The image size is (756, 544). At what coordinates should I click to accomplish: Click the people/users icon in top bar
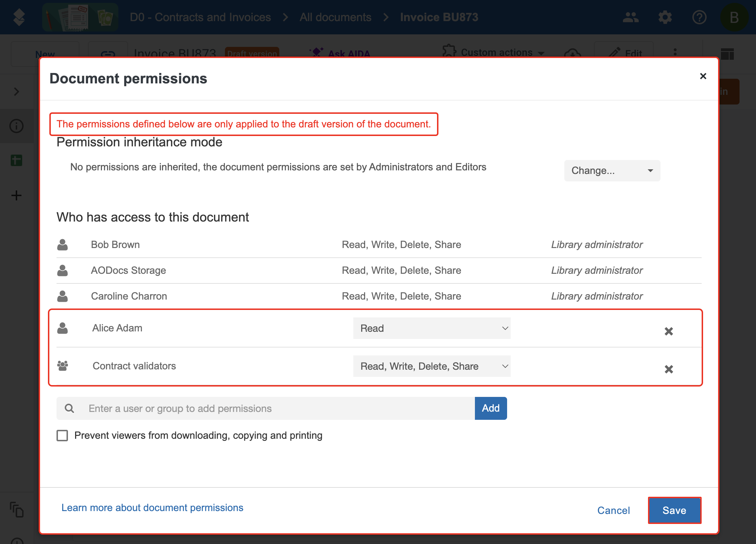coord(630,17)
